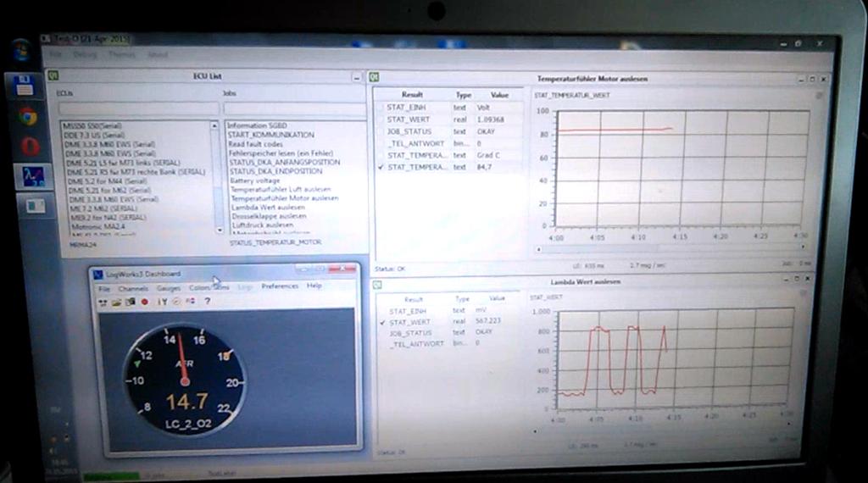Click the green icon on ECU List panel
Image resolution: width=868 pixels, height=483 pixels.
pos(52,76)
